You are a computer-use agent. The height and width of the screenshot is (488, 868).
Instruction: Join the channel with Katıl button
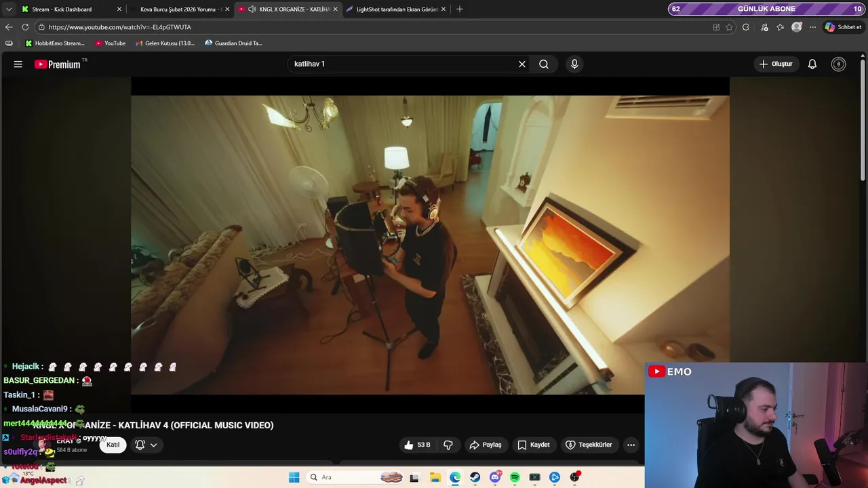click(113, 445)
